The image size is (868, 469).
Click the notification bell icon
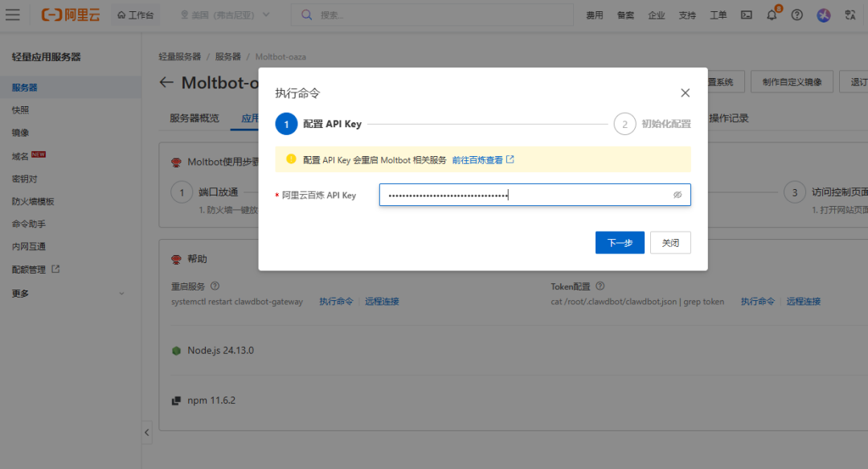point(772,14)
